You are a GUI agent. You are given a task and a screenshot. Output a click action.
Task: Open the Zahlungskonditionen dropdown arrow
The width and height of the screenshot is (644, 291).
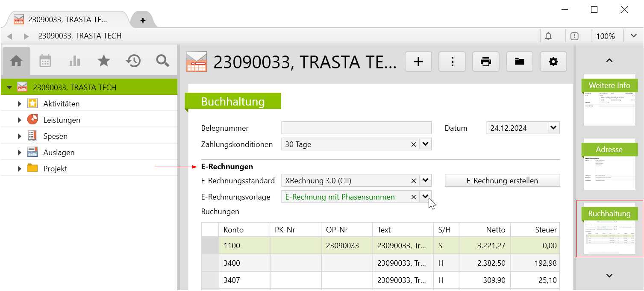[x=425, y=144]
